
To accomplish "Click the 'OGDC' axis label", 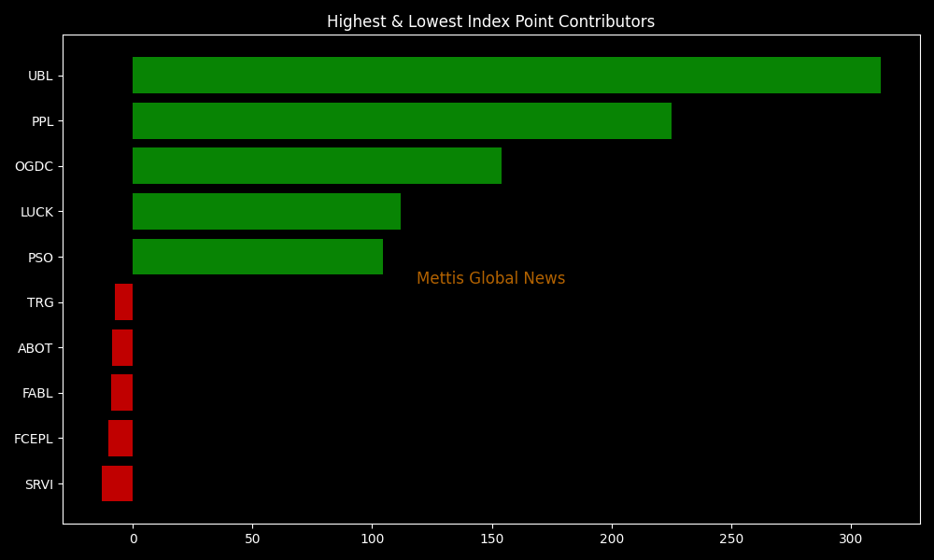I will point(34,167).
